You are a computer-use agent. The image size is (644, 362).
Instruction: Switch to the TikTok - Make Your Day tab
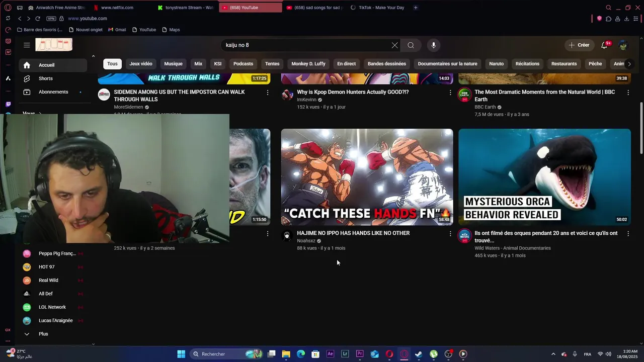(377, 8)
